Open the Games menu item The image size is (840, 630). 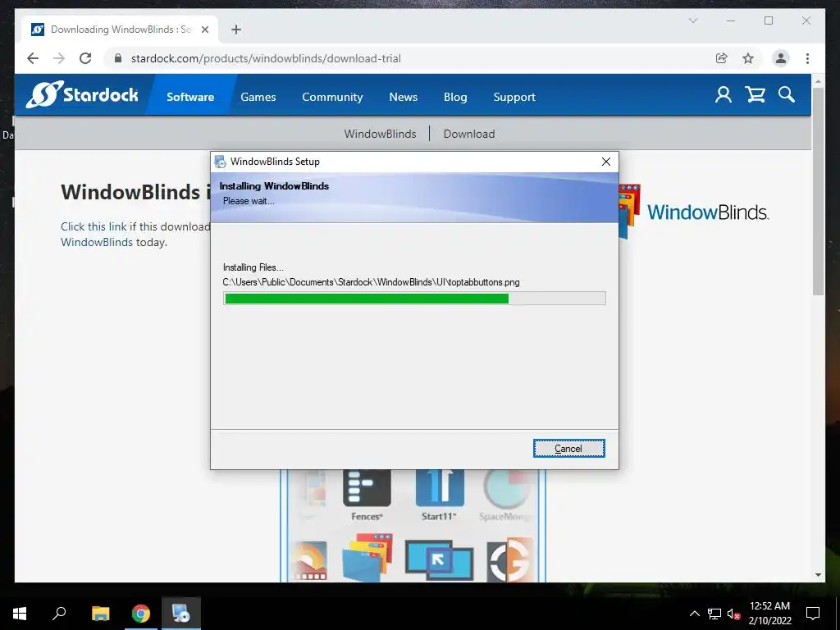[x=258, y=97]
